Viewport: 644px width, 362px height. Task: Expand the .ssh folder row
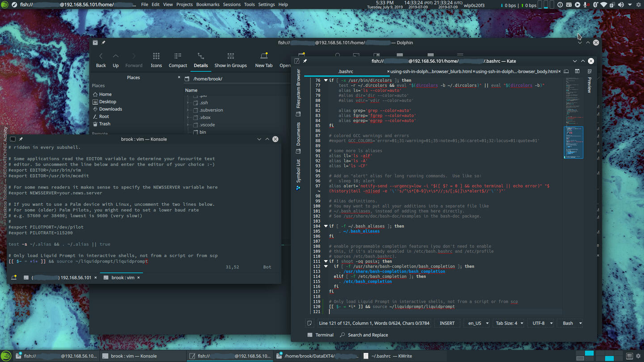(188, 103)
